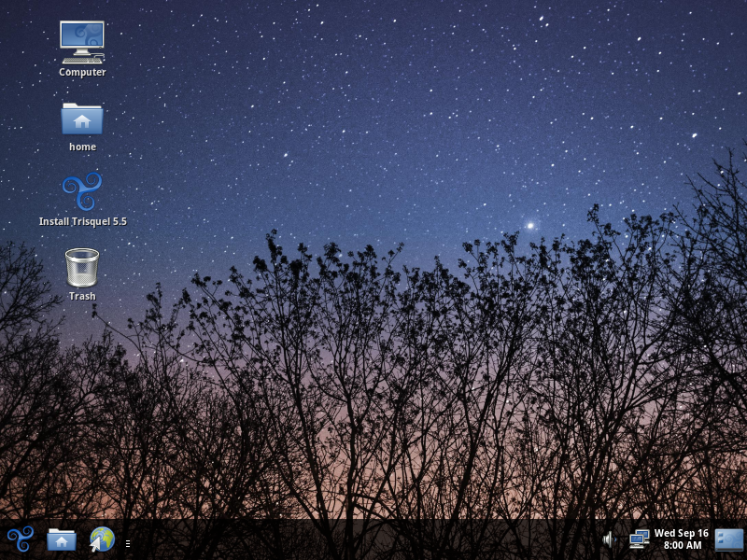
Task: Open the Computer desktop icon
Action: 82,41
